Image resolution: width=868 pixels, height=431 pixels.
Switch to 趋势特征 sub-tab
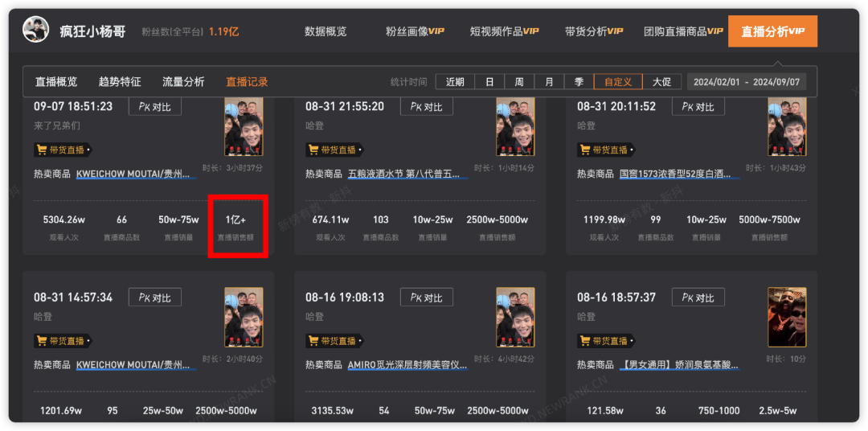tap(120, 82)
